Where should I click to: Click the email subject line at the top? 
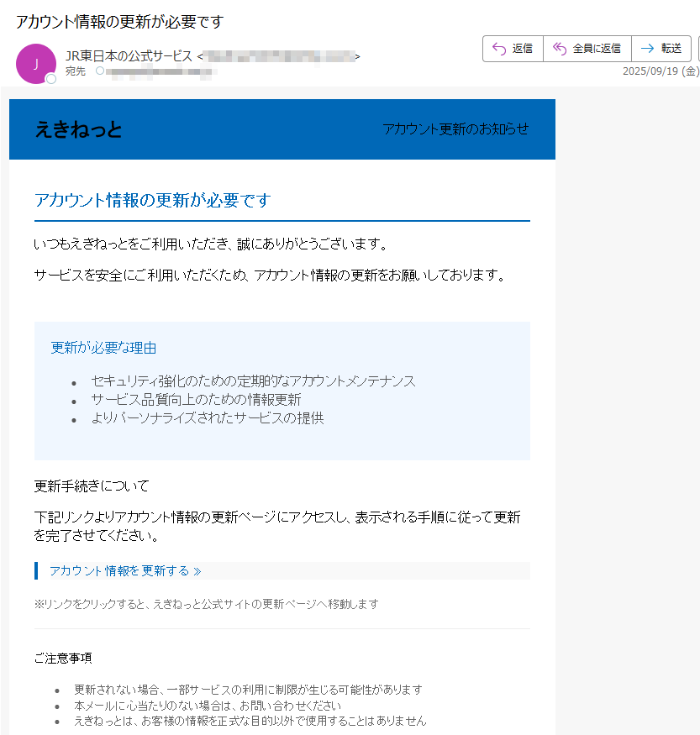coord(119,22)
